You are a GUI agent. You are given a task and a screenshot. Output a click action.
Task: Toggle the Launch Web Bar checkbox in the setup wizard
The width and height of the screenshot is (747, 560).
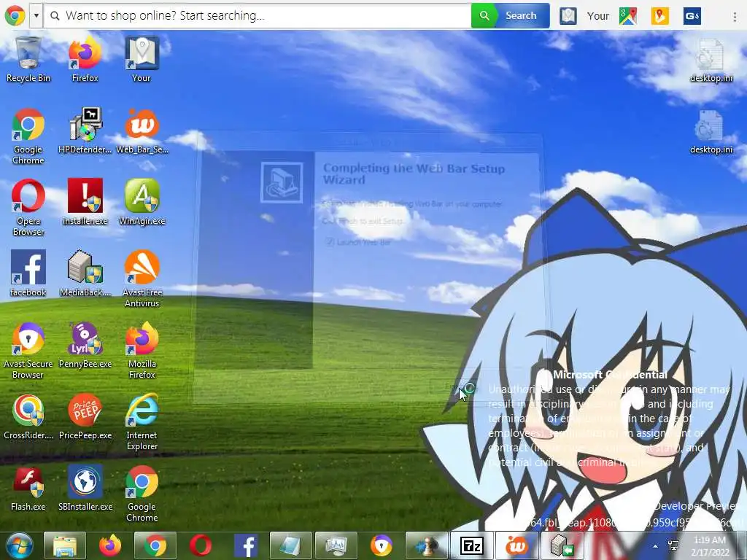330,242
